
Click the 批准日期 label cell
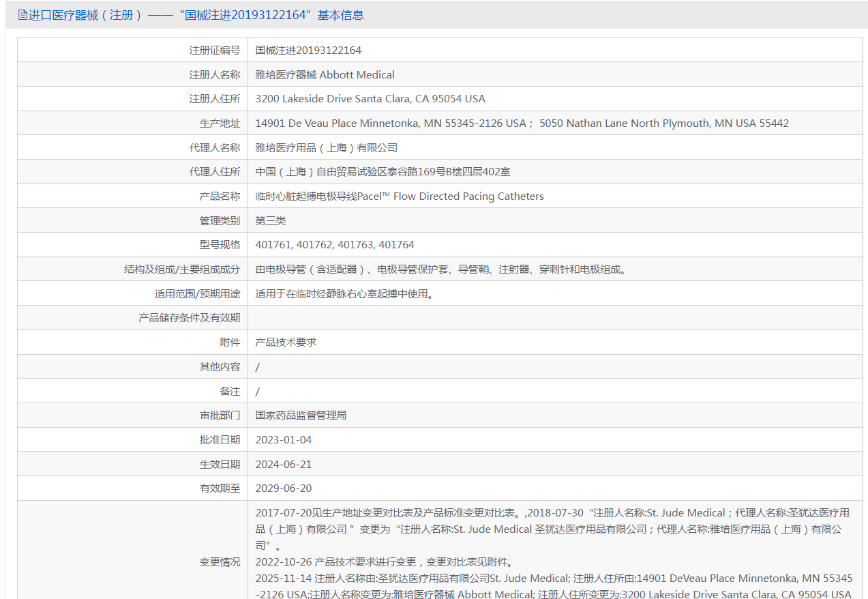133,440
